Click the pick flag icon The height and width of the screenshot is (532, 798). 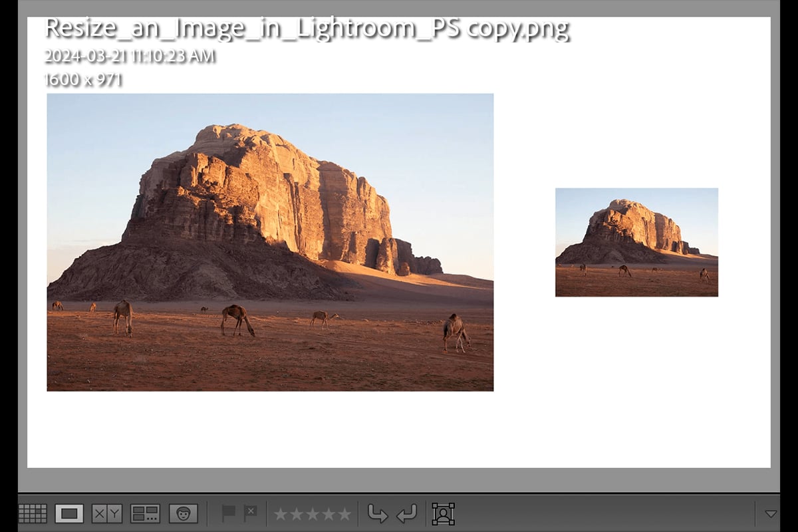pos(229,512)
